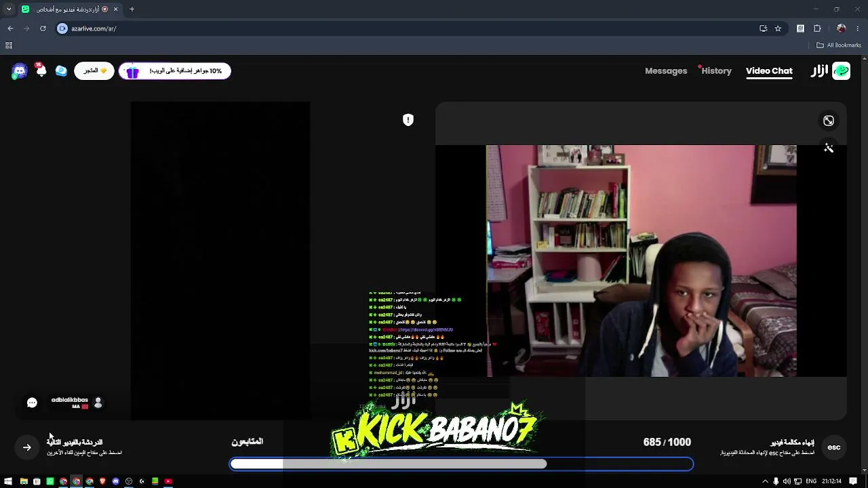The height and width of the screenshot is (488, 868).
Task: Open Brave browser from the taskbar
Action: (102, 481)
